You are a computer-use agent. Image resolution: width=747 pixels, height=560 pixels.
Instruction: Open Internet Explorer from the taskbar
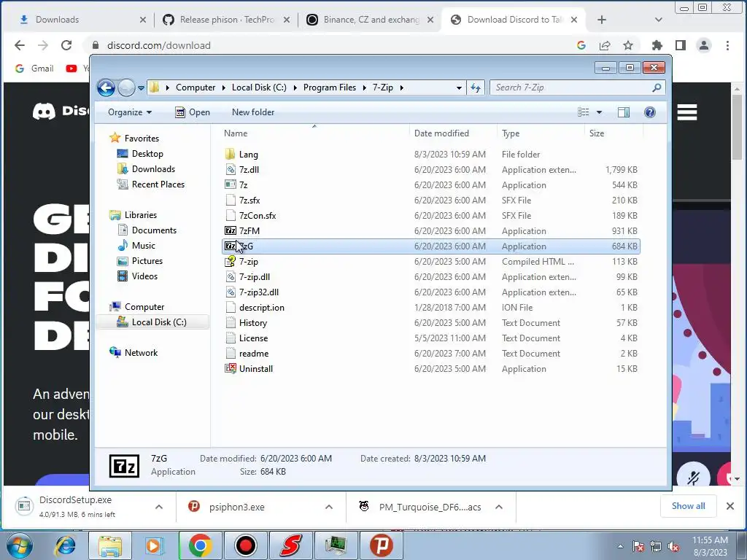coord(65,545)
